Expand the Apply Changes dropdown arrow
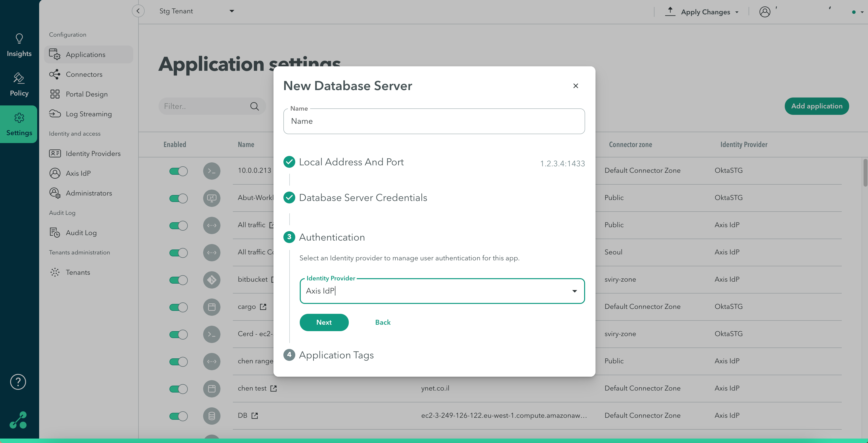The width and height of the screenshot is (868, 443). [x=737, y=12]
